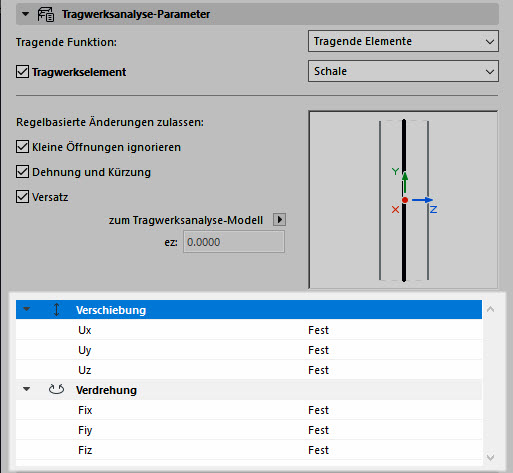The image size is (513, 473).
Task: Open the zum Tragwerksanalyse-Modell arrow button
Action: [x=279, y=220]
